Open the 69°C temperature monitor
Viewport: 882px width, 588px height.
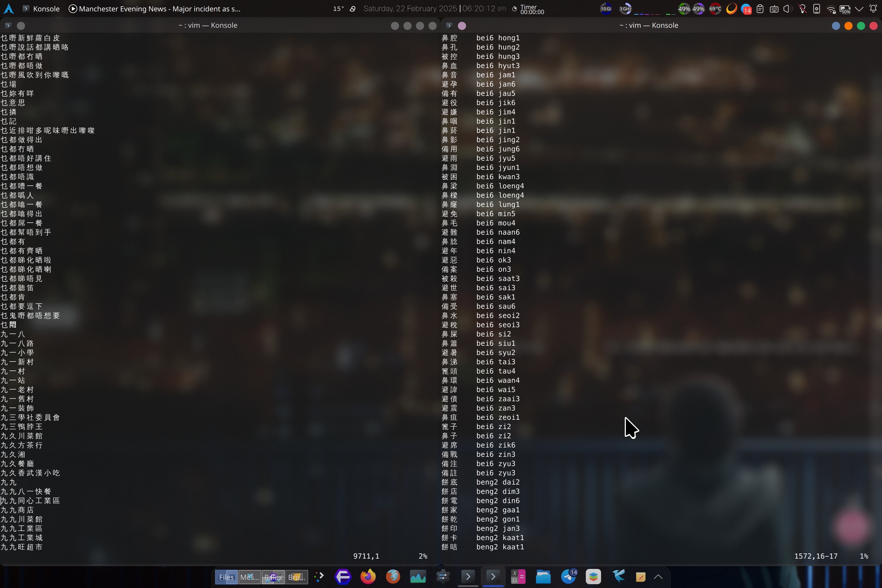tap(715, 9)
